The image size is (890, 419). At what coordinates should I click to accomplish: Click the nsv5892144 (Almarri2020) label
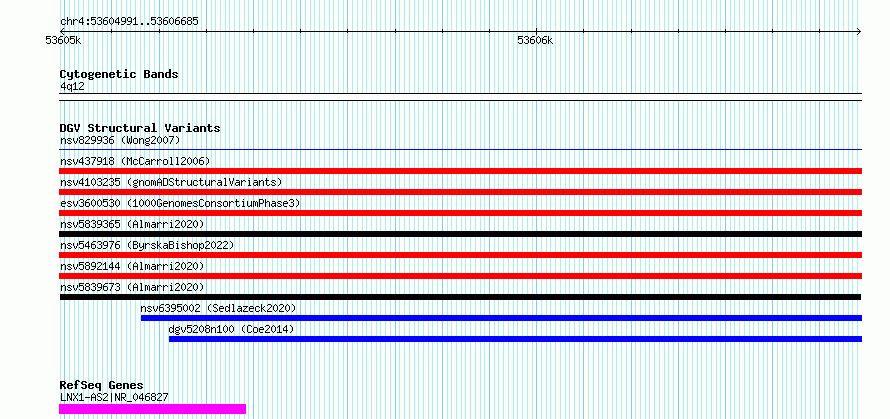click(x=132, y=266)
